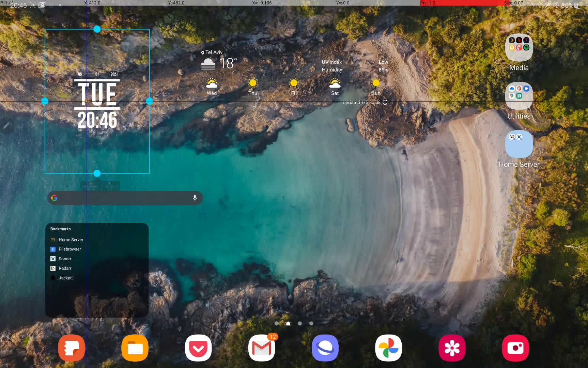588x368 pixels.
Task: Launch the Pocket app
Action: 198,348
